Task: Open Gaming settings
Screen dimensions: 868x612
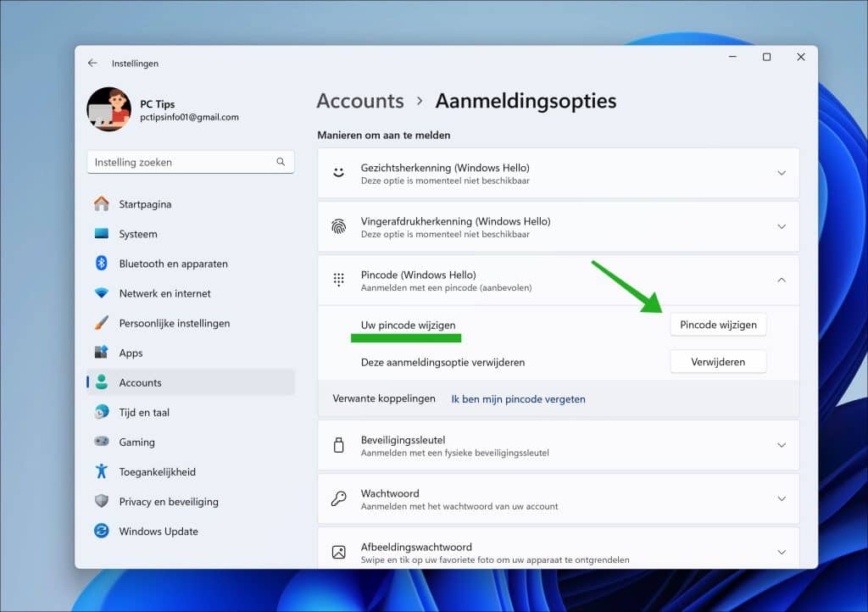Action: (191, 442)
